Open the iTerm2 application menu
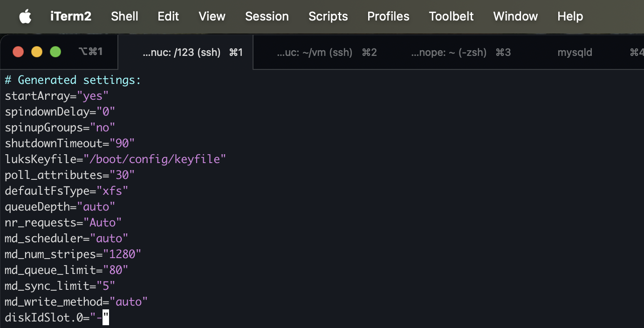644x328 pixels. point(71,17)
